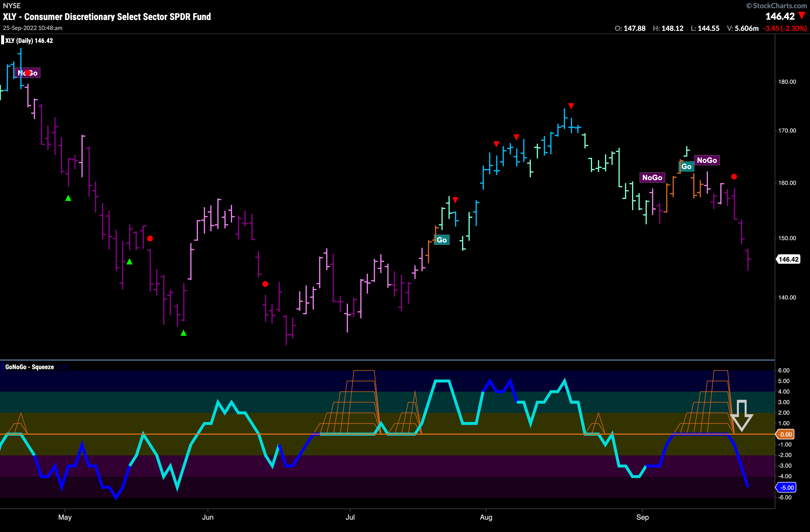810x532 pixels.
Task: Click the NoGo label near late August
Action: (x=652, y=178)
